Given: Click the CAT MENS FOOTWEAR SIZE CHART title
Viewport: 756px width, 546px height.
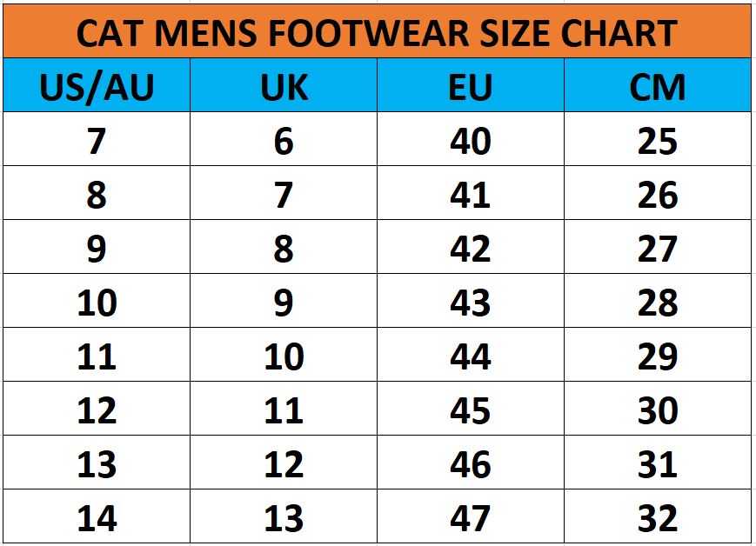Looking at the screenshot, I should click(x=377, y=32).
